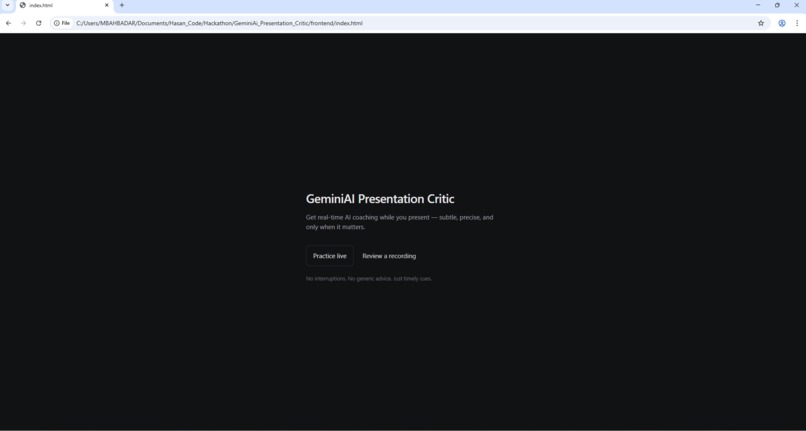Close the browser window
Screen dimensions: 806x431
[x=796, y=5]
